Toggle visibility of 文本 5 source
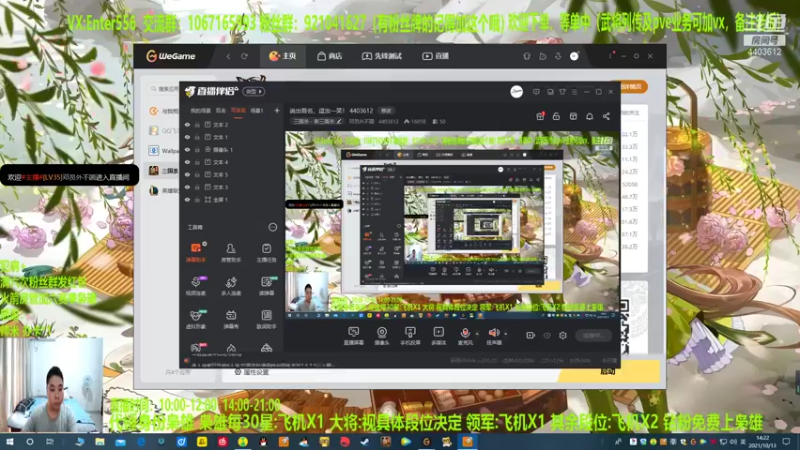Viewport: 800px width, 450px height. pos(187,174)
